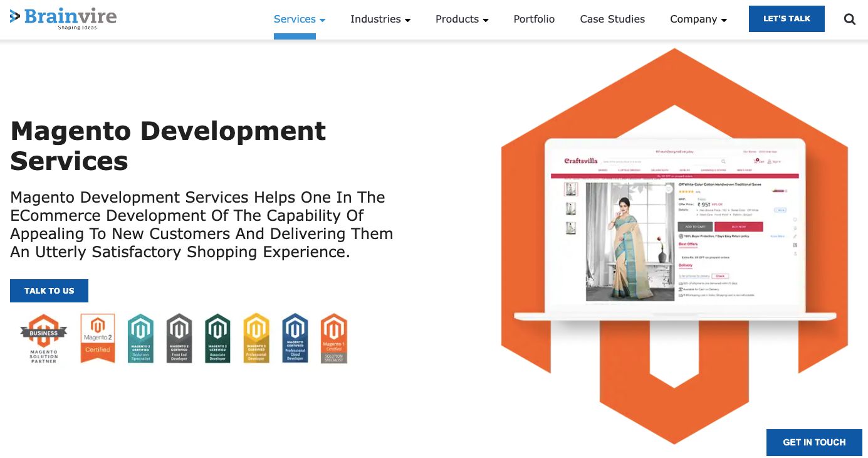Click the teal Solution Specialist badge
Image resolution: width=868 pixels, height=458 pixels.
coord(140,338)
